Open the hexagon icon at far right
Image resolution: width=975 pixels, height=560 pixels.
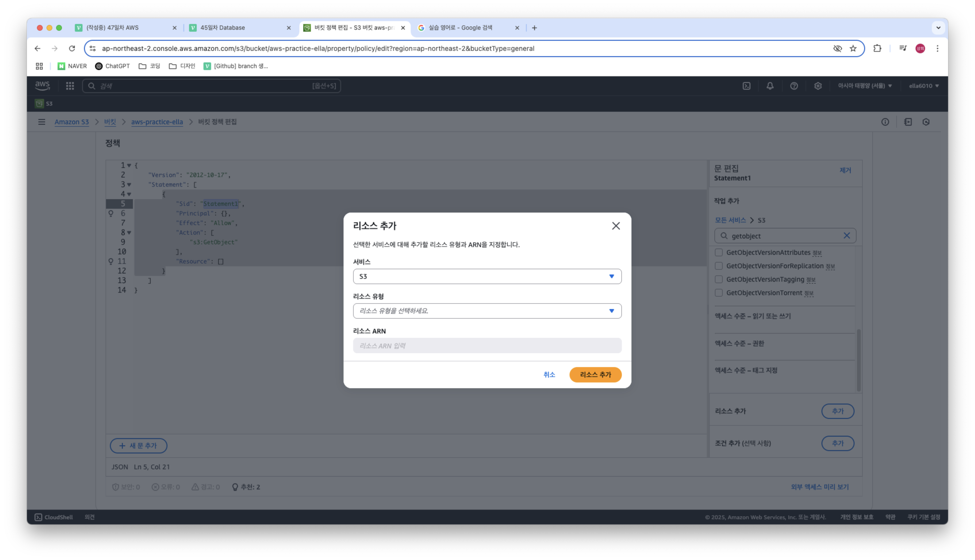[x=926, y=122]
